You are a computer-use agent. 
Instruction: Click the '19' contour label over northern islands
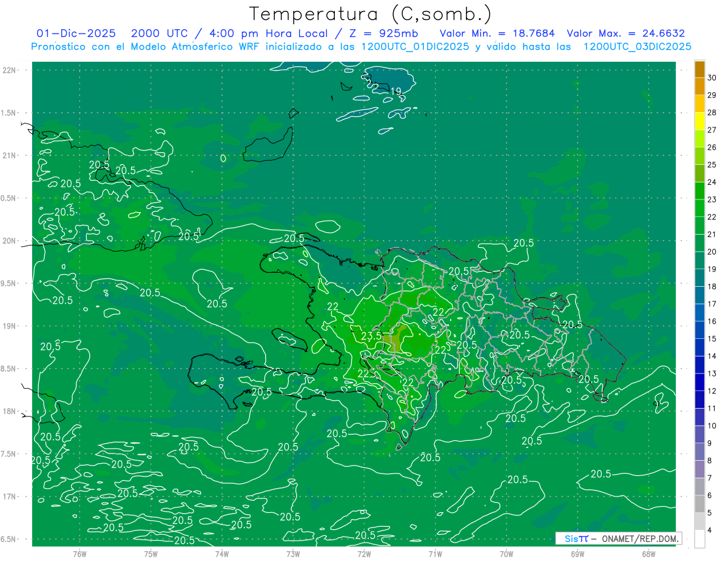click(x=396, y=92)
